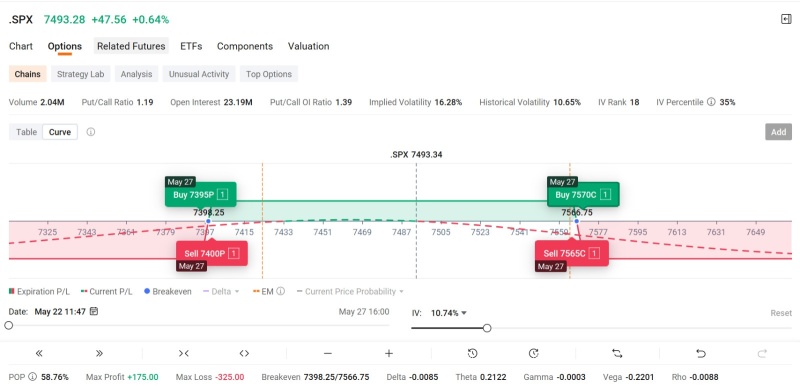The height and width of the screenshot is (387, 800).
Task: Click quantity box on Buy 7570C
Action: pyautogui.click(x=605, y=195)
